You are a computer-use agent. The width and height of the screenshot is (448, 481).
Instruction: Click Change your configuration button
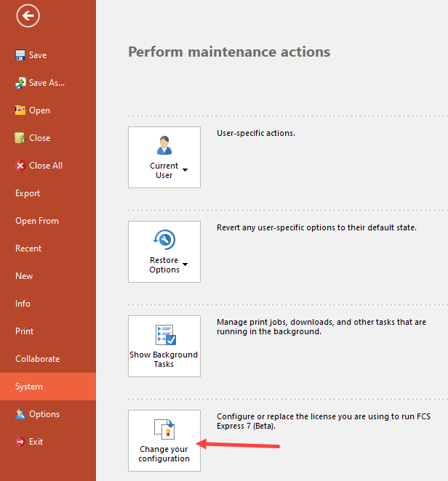pyautogui.click(x=164, y=440)
